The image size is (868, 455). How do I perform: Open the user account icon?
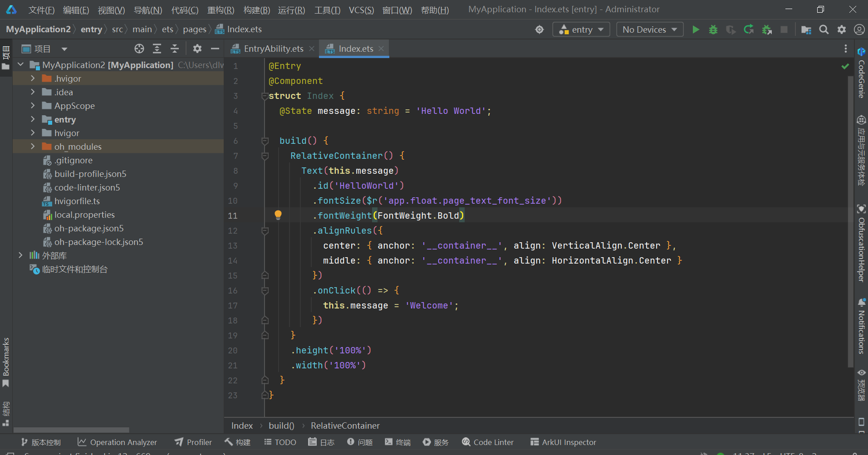pos(859,29)
